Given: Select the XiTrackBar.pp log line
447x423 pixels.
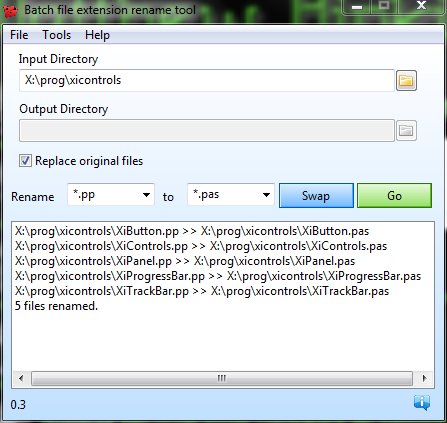Looking at the screenshot, I should (x=202, y=291).
